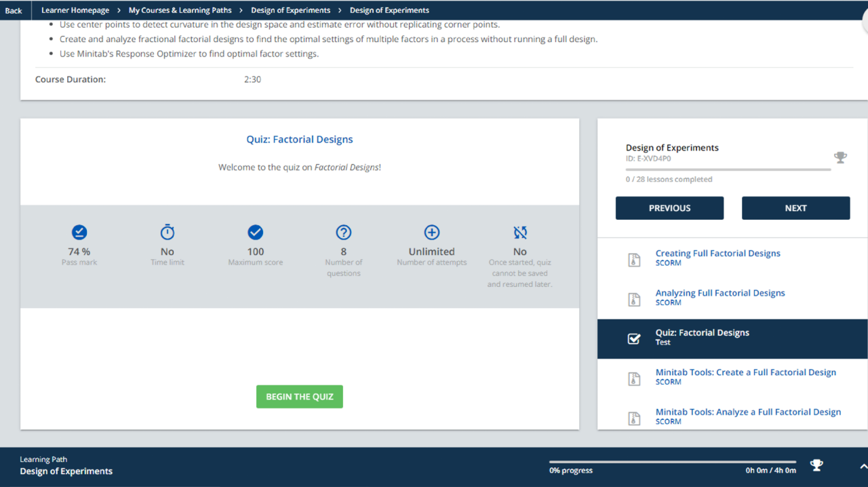Navigate to My Courses & Learning Paths breadcrumb
The image size is (868, 487).
click(180, 10)
